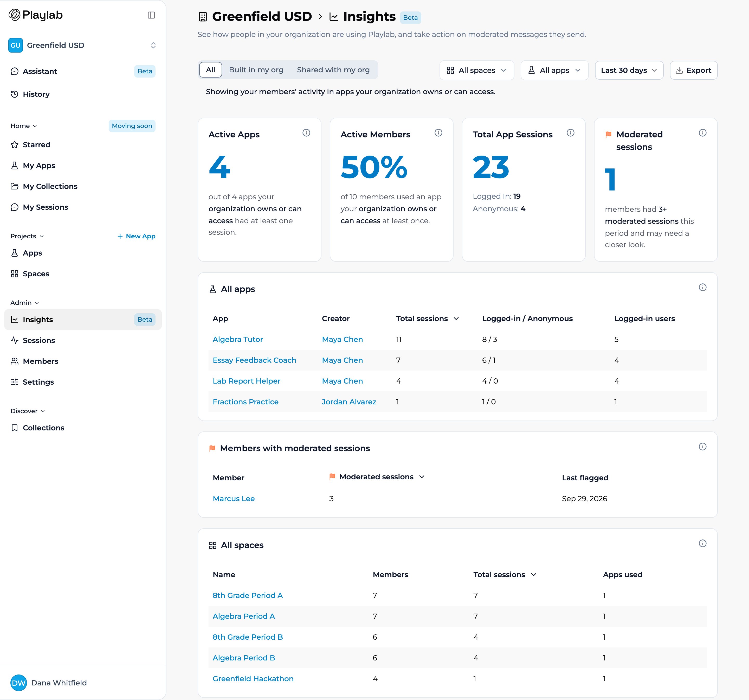
Task: Open Assistant from sidebar
Action: [83, 71]
